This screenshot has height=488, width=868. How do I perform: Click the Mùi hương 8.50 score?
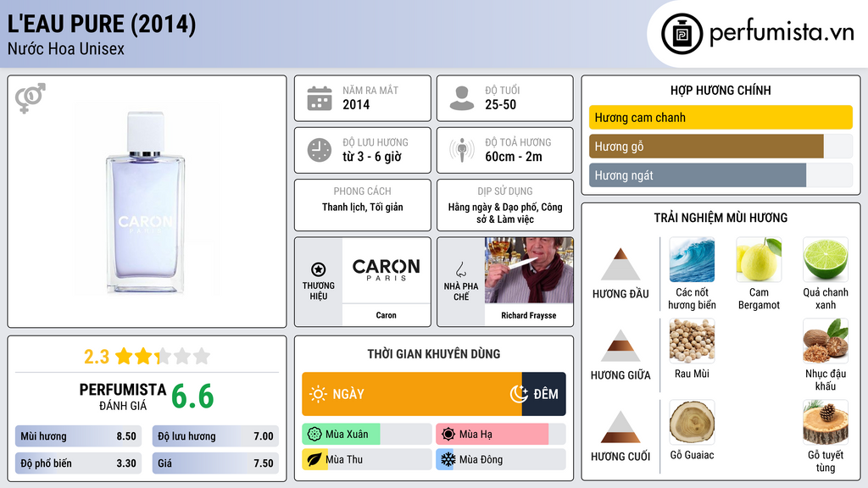pyautogui.click(x=78, y=436)
